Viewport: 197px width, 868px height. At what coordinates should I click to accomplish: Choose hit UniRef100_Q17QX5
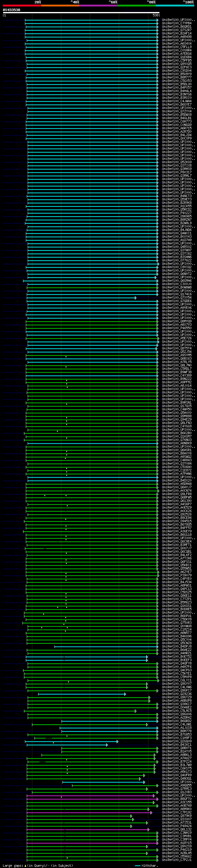click(x=177, y=406)
